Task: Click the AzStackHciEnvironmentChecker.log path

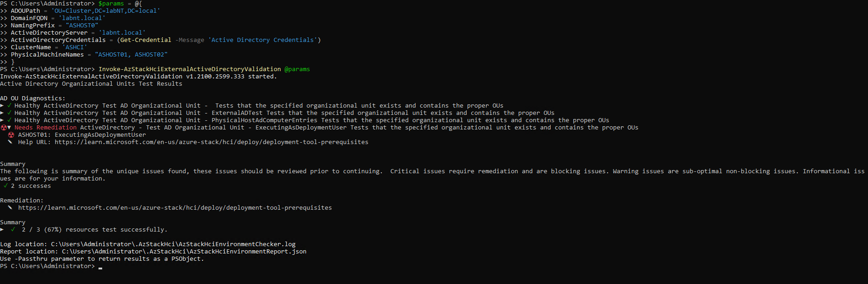Action: point(173,244)
